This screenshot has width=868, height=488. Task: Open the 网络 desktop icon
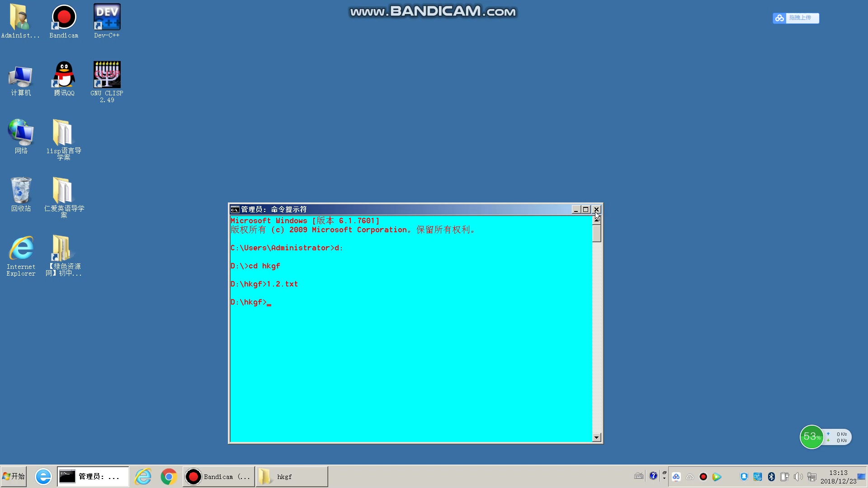(21, 136)
